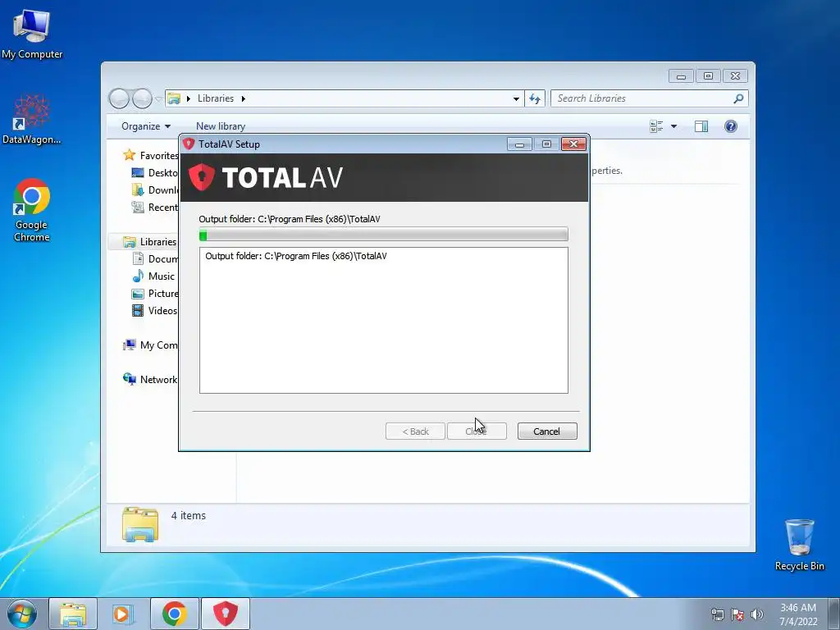The image size is (840, 630).
Task: Open Google Chrome desktop shortcut
Action: 32,210
